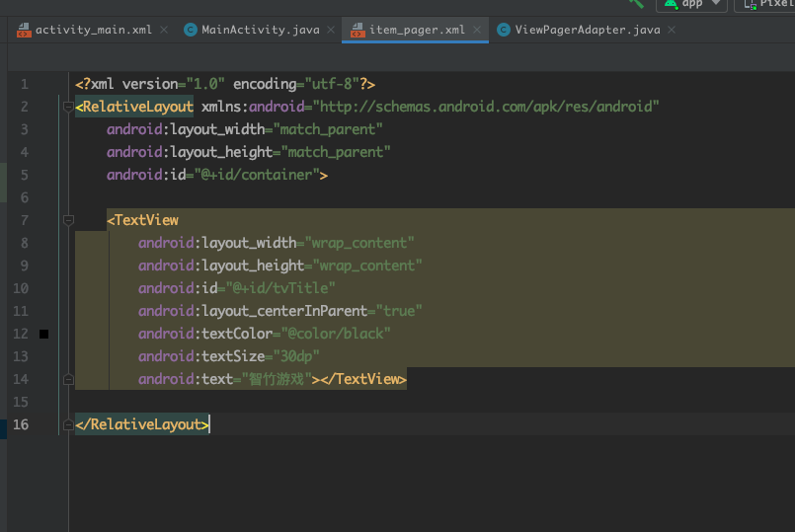Image resolution: width=795 pixels, height=532 pixels.
Task: Click the fold end marker on line 16
Action: click(x=68, y=424)
